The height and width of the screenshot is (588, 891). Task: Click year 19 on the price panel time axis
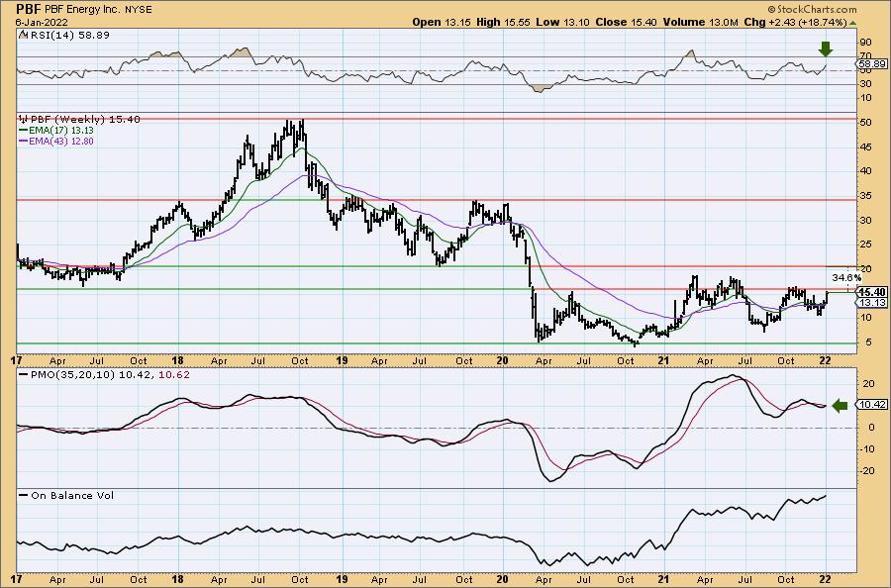[342, 360]
